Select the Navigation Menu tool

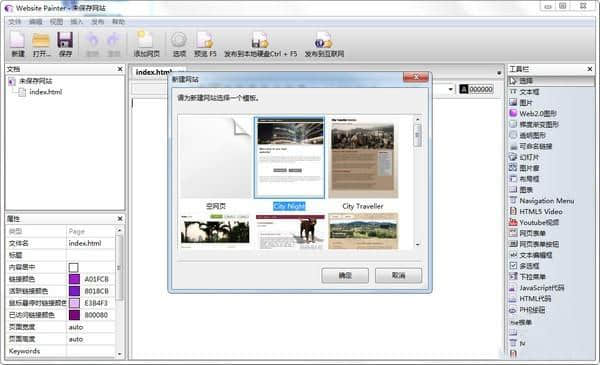541,200
